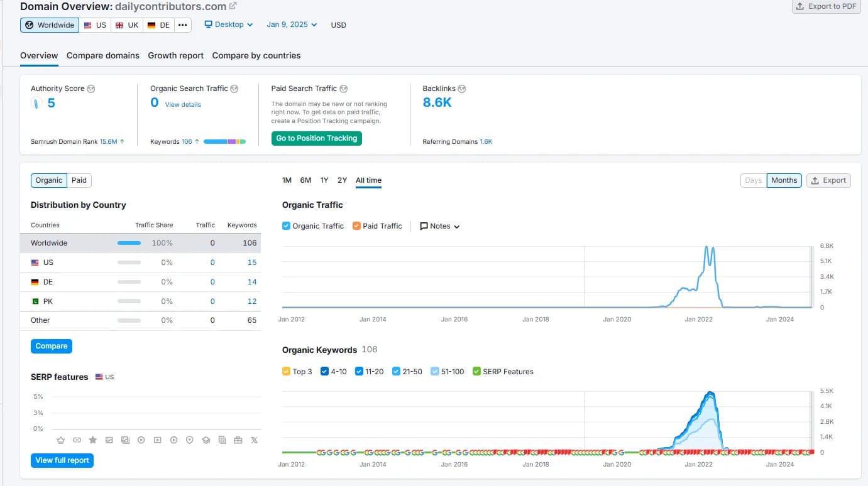Image resolution: width=868 pixels, height=486 pixels.
Task: Open the Keywords 106 link
Action: pyautogui.click(x=187, y=142)
